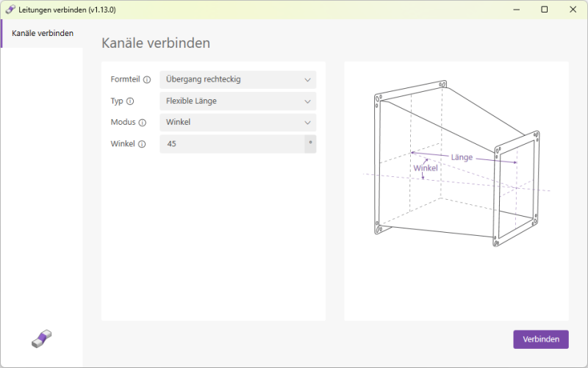Click into the Winkel value field with 45
The image size is (588, 368).
(x=232, y=144)
